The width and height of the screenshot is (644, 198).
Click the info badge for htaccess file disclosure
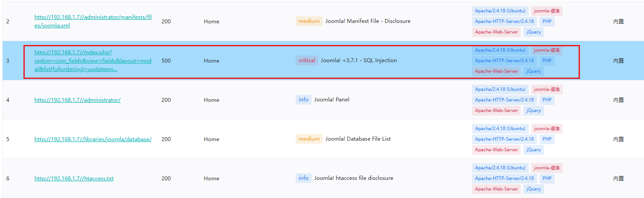pyautogui.click(x=303, y=178)
